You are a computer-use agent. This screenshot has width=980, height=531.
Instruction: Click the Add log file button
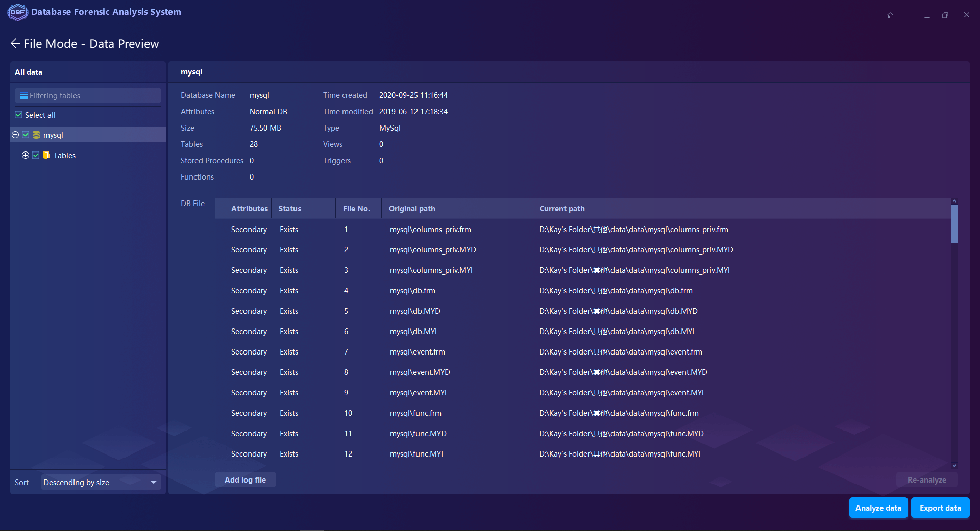(245, 480)
